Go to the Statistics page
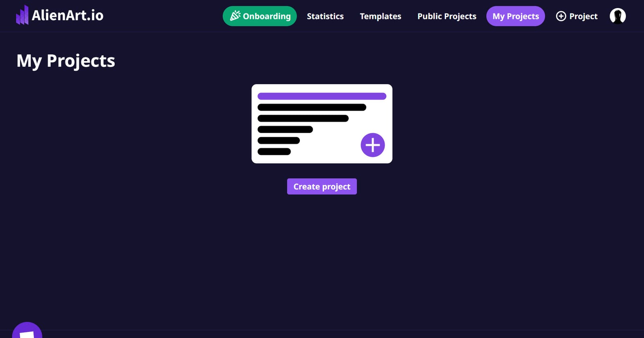 click(x=325, y=16)
